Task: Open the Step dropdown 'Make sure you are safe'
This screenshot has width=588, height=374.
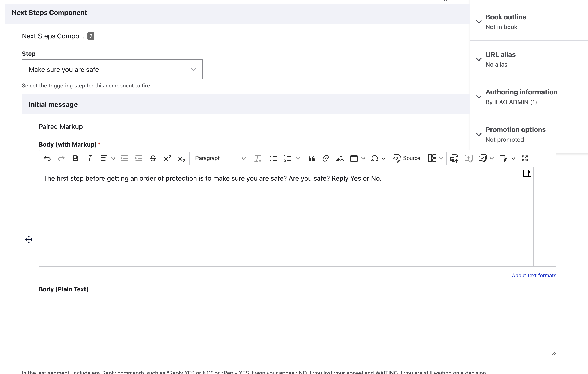Action: [112, 69]
